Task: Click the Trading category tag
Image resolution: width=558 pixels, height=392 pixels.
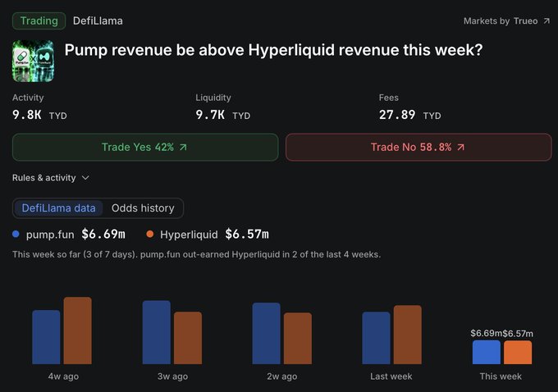Action: [39, 21]
